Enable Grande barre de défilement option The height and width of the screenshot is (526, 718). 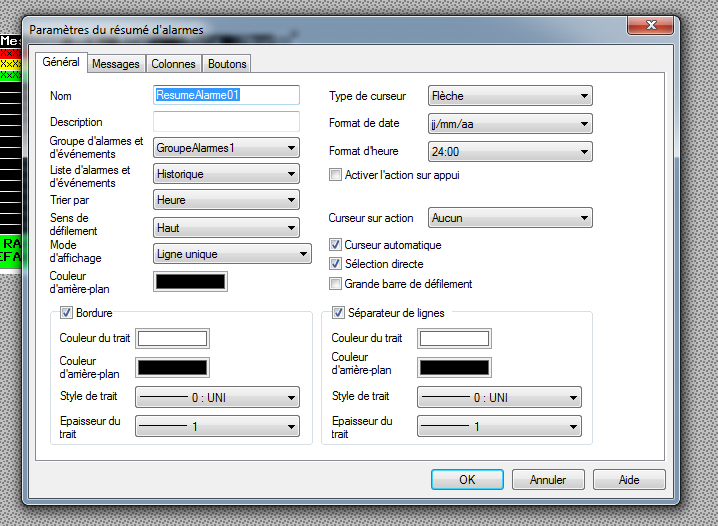coord(336,284)
